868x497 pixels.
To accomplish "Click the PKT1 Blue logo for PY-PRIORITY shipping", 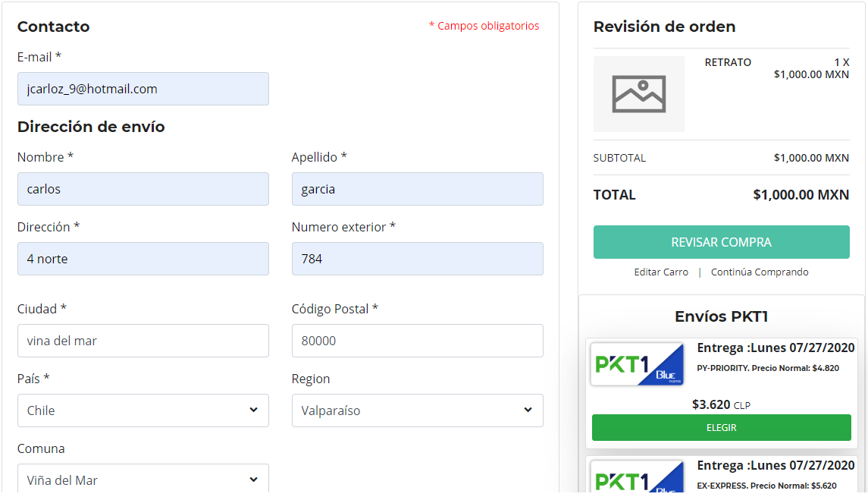I will 637,364.
